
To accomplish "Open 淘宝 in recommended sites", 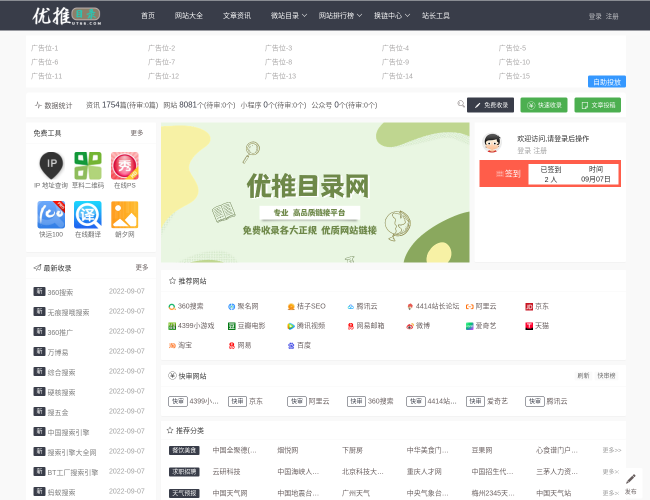I will pyautogui.click(x=180, y=345).
